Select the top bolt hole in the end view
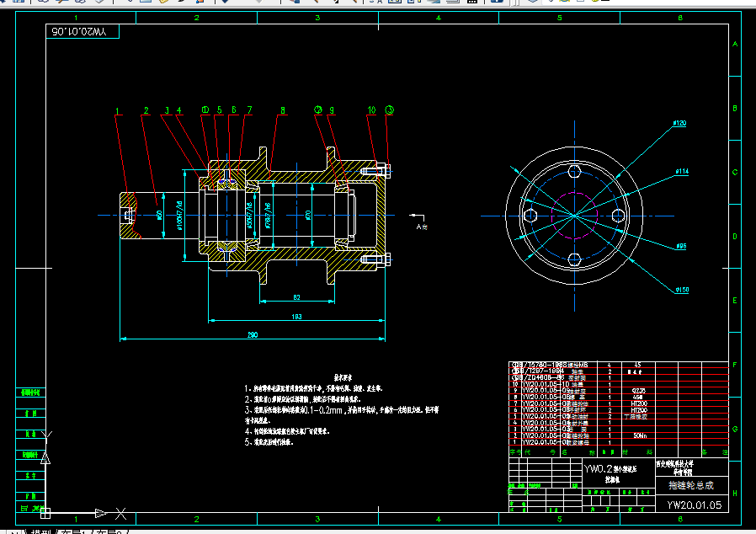The image size is (756, 534). [574, 171]
